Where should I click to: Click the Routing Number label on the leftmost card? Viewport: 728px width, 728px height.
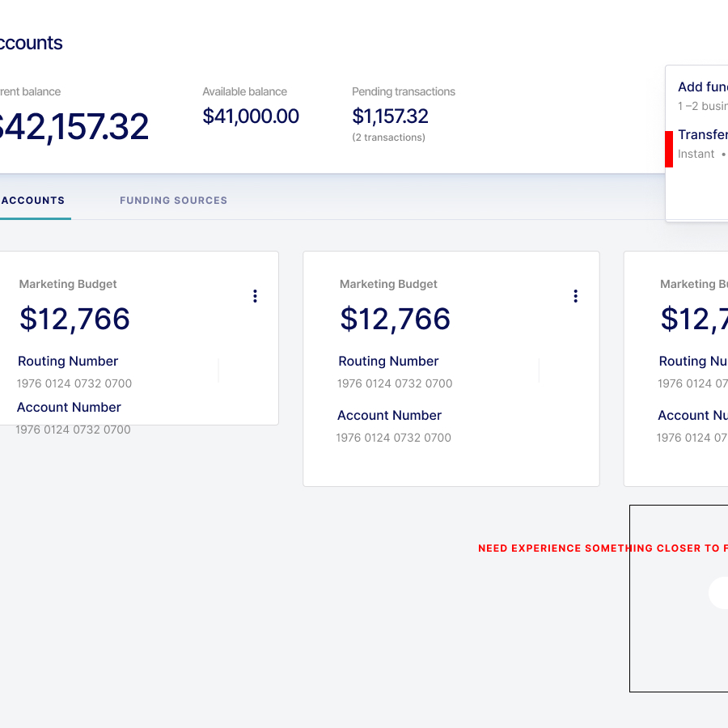(68, 362)
